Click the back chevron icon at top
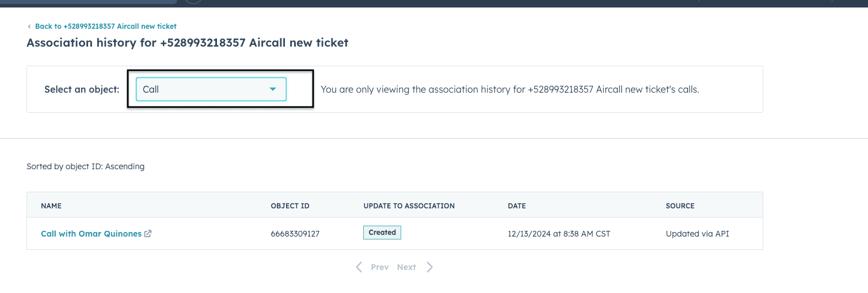The image size is (868, 293). pyautogui.click(x=29, y=26)
